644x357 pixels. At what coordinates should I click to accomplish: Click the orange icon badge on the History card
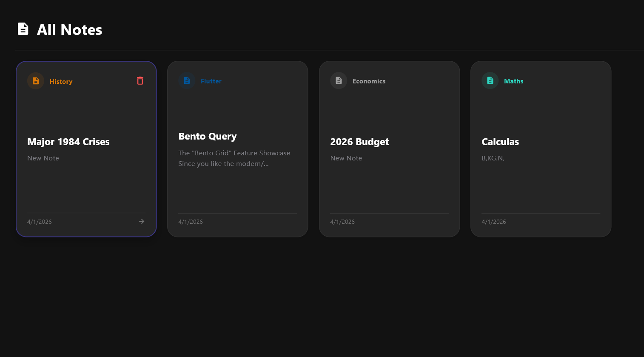pos(36,80)
